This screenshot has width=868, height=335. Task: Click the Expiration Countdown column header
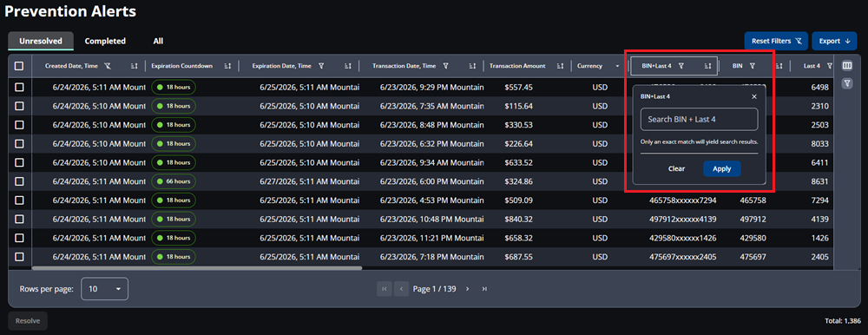[x=182, y=66]
